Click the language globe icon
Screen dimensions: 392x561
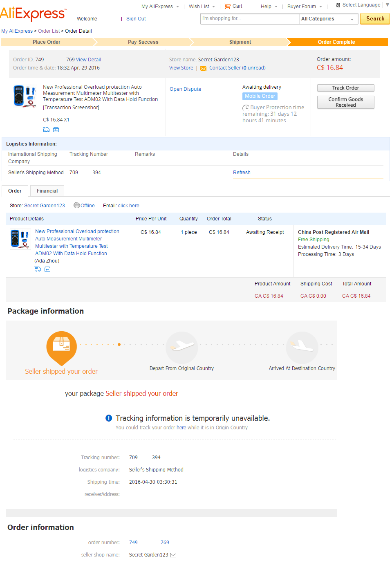338,5
